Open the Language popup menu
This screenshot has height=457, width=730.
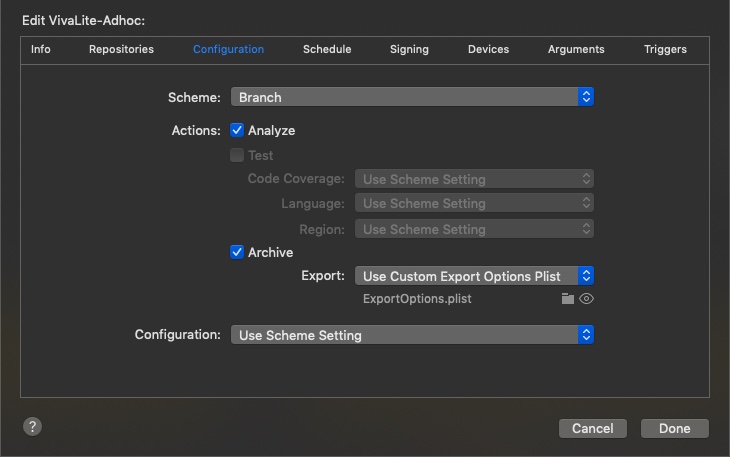click(x=474, y=203)
